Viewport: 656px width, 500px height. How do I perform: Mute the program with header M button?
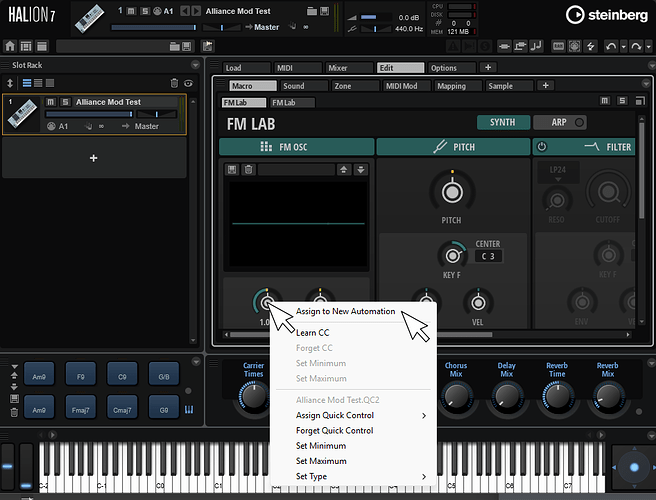point(131,11)
